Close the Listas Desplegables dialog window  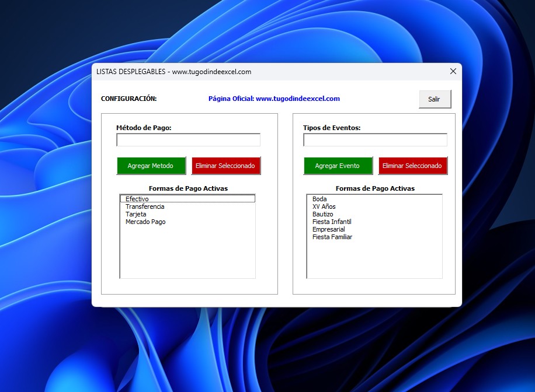tap(453, 71)
